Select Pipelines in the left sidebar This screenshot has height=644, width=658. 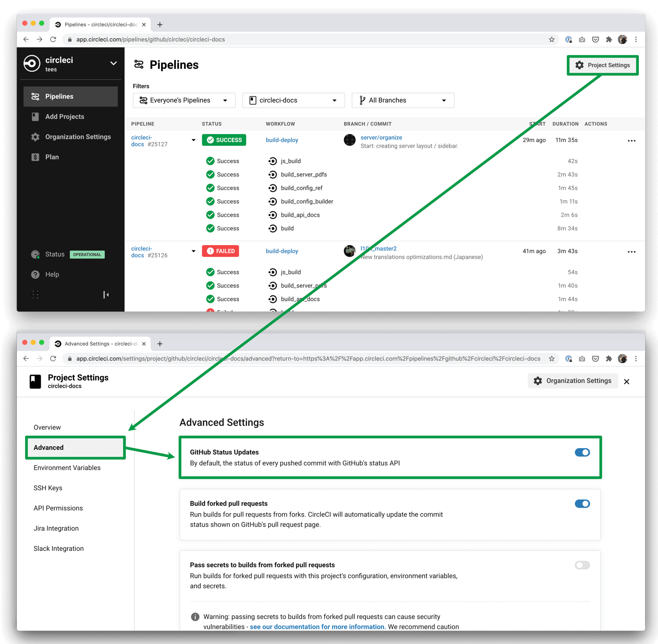(71, 97)
